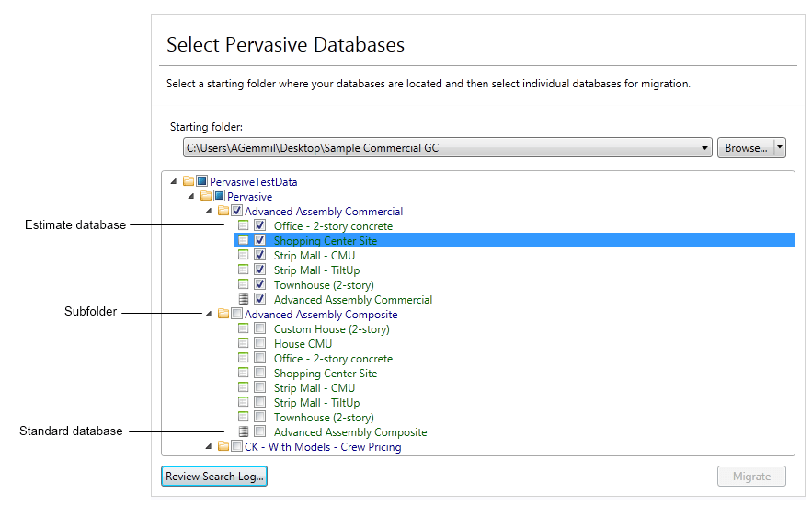Image resolution: width=812 pixels, height=506 pixels.
Task: Click standard database icon for Advanced Assembly Composite
Action: [x=244, y=431]
